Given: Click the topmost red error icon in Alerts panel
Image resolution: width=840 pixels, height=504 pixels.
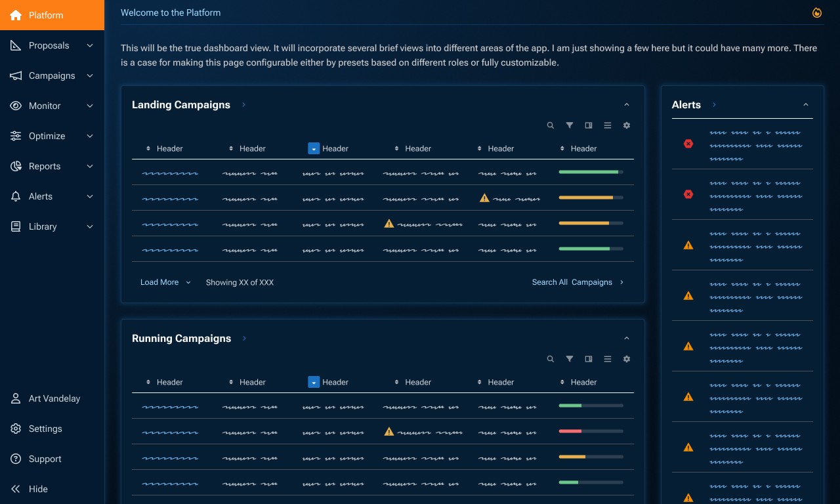Looking at the screenshot, I should [x=688, y=143].
